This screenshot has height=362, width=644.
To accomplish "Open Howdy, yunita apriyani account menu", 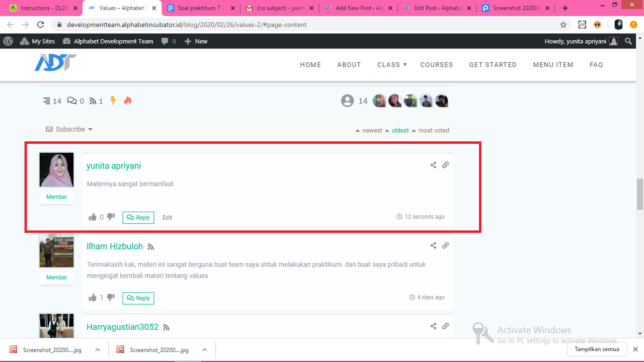I will coord(581,41).
